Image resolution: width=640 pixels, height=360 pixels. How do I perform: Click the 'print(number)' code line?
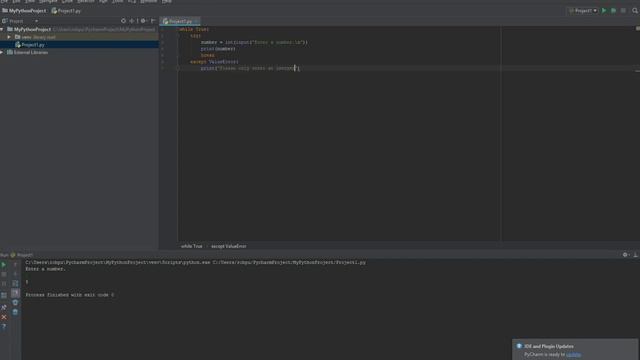coord(218,49)
